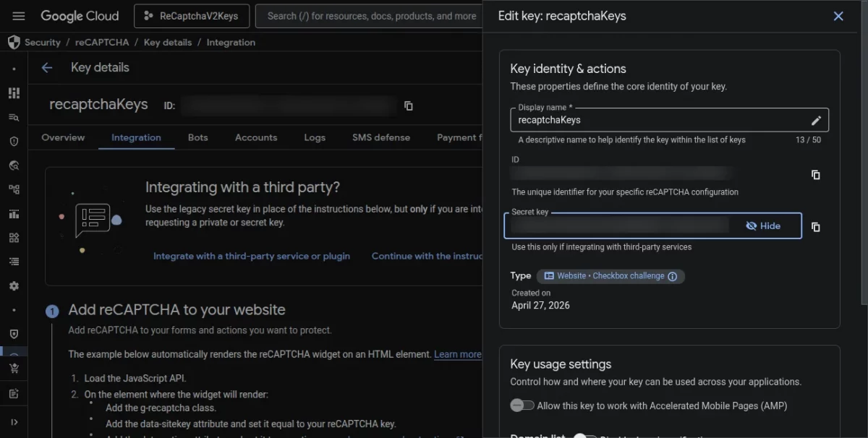Click the step 1 Add reCAPTCHA to your website heading
Screen dimensions: 868x438
click(176, 310)
